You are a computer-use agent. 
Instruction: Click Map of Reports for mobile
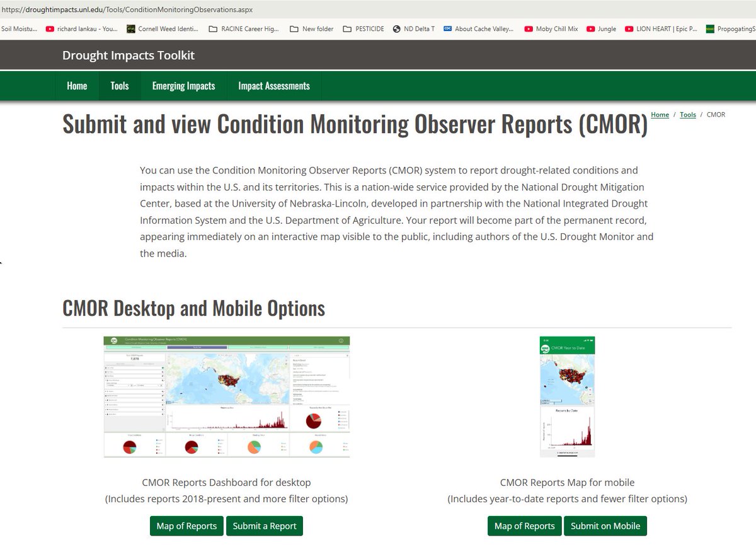(x=525, y=526)
